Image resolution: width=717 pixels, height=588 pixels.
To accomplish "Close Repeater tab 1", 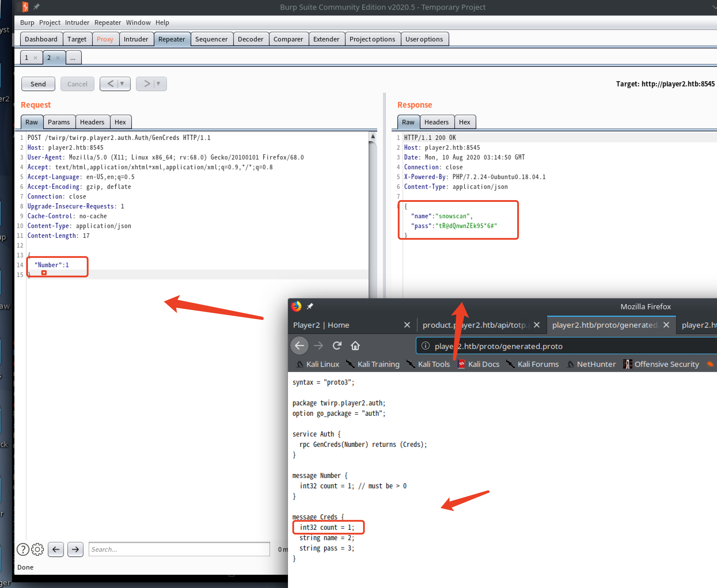I will point(35,58).
